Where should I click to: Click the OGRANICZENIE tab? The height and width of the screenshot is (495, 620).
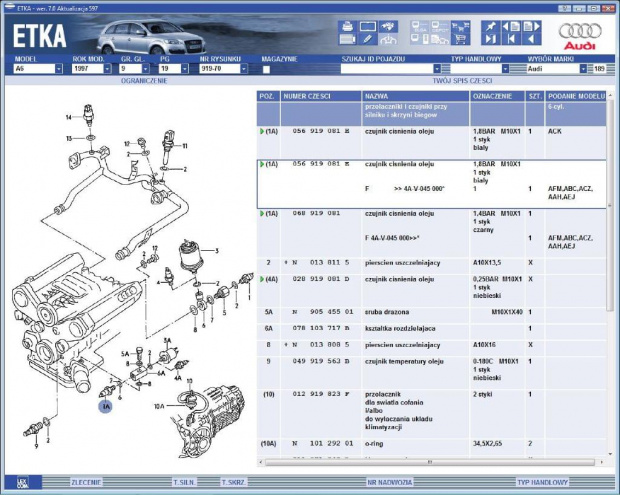(144, 81)
